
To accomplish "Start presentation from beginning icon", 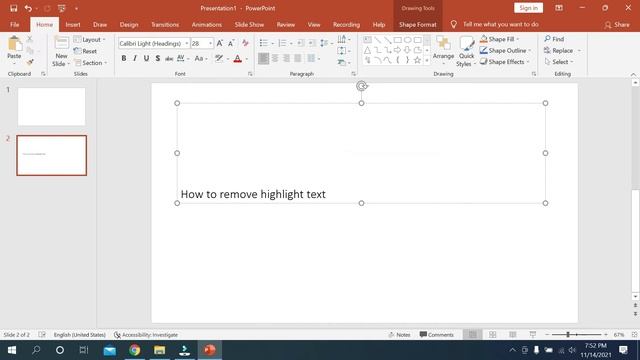I will click(62, 8).
